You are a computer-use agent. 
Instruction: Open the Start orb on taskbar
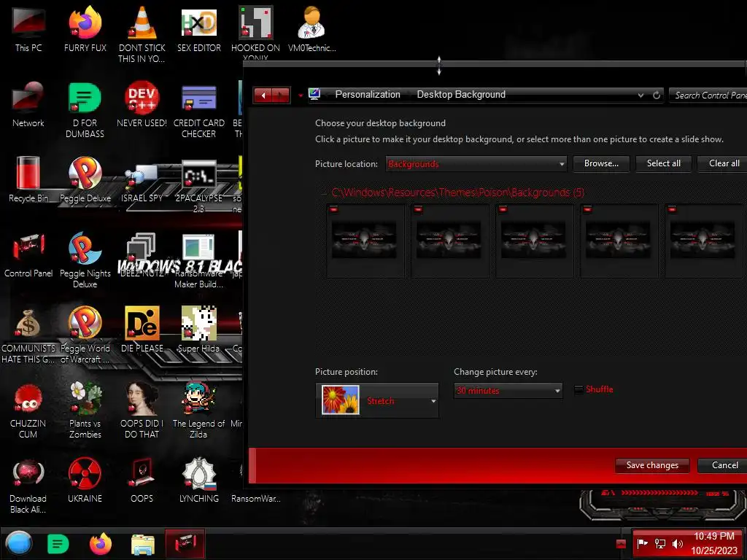tap(19, 543)
